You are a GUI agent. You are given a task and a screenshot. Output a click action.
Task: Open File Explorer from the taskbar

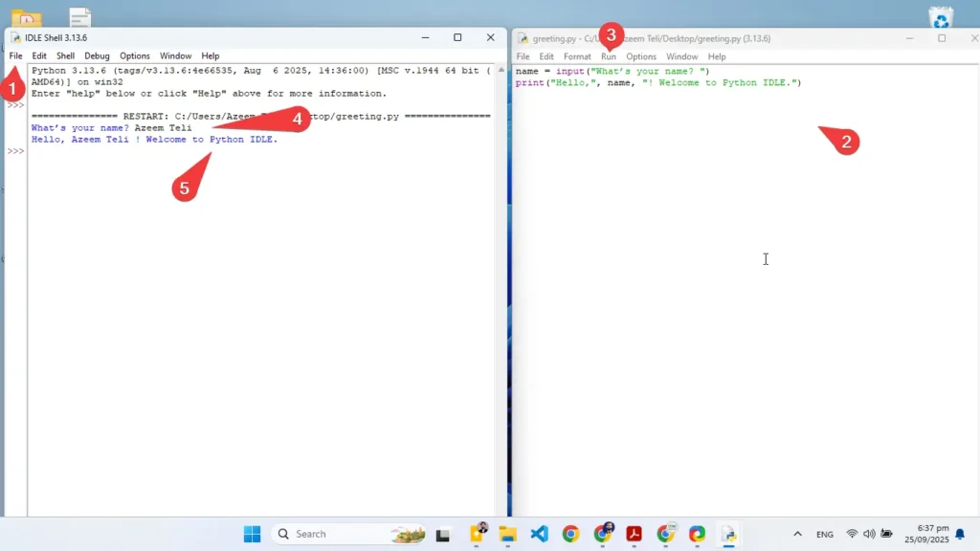click(507, 534)
